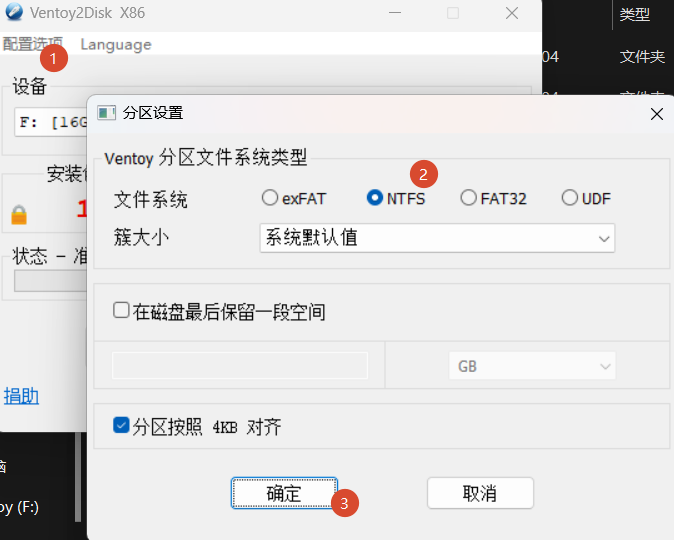Click the status progress bar in Ventoy2Disk
The width and height of the screenshot is (674, 540).
51,281
